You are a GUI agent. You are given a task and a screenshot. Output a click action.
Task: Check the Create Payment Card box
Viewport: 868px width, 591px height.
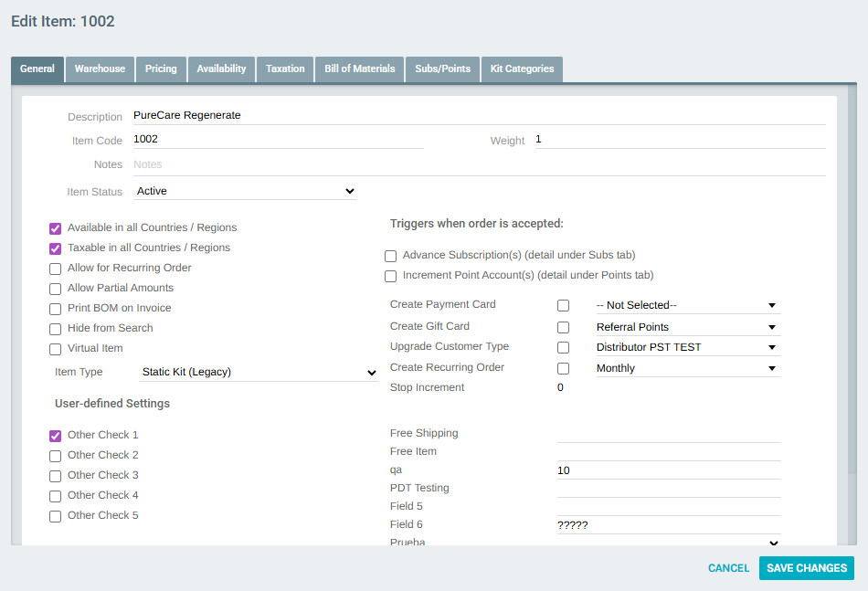[x=563, y=305]
